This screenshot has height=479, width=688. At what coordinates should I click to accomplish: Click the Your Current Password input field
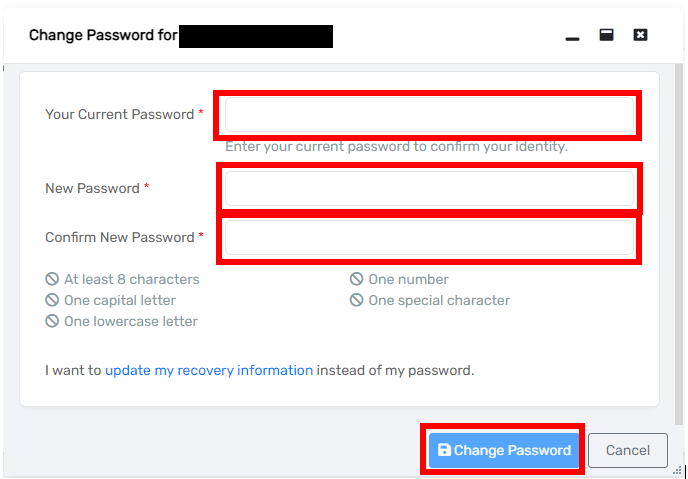pos(430,115)
